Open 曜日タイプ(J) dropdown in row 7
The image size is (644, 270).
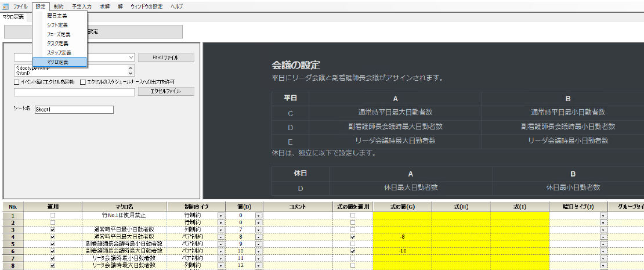pos(603,258)
